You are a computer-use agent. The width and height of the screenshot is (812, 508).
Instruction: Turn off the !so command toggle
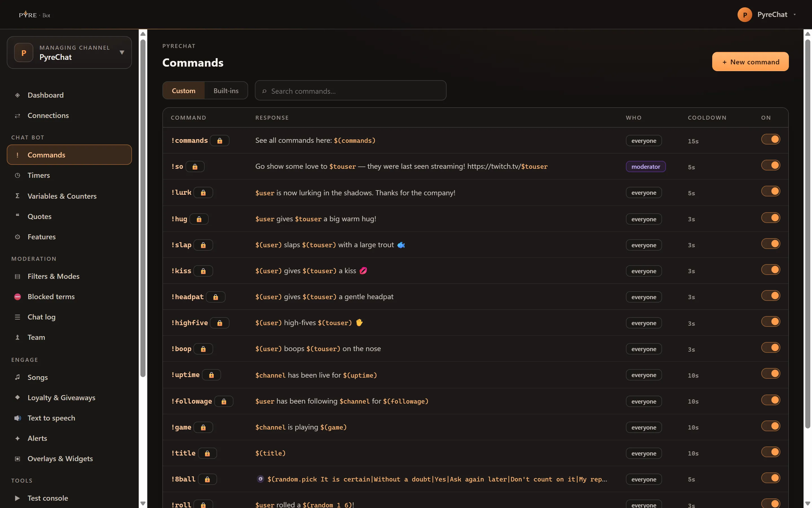pos(770,165)
